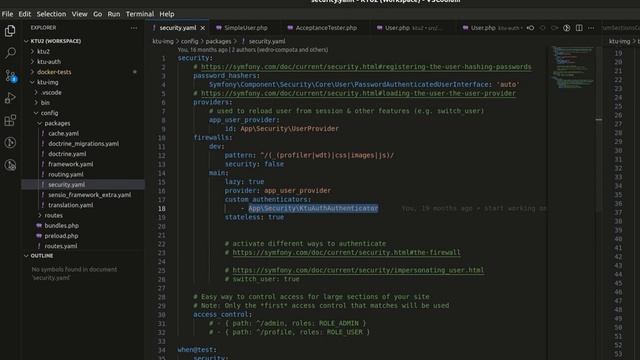Open framework.yaml in explorer

tap(71, 164)
